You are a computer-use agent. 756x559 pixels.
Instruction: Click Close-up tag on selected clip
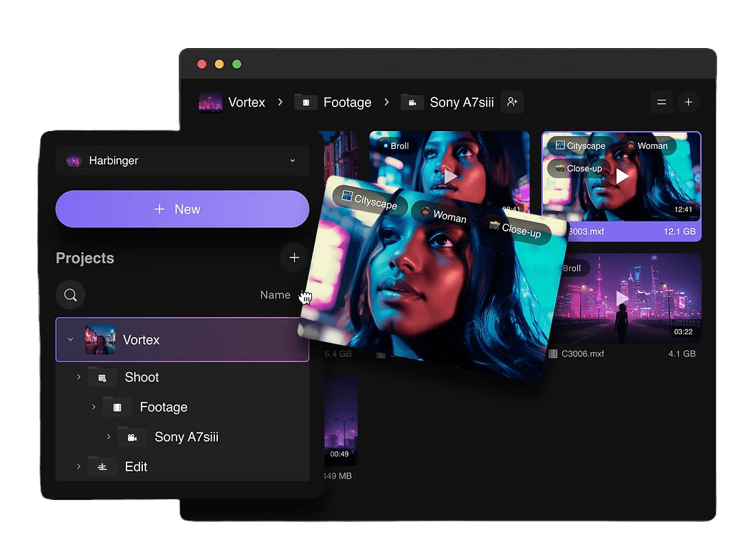click(x=579, y=169)
